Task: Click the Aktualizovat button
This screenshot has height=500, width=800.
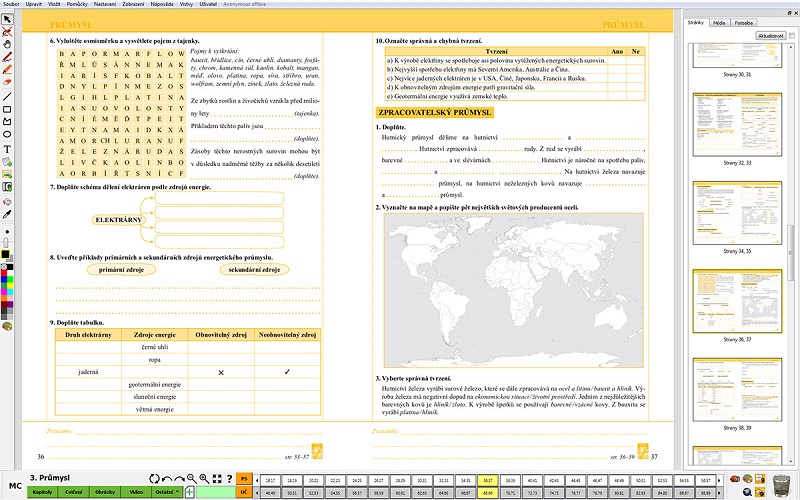Action: 770,36
